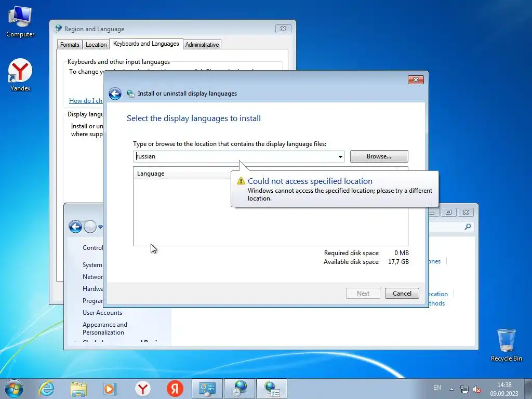Open Windows Media Player from taskbar

pos(110,389)
